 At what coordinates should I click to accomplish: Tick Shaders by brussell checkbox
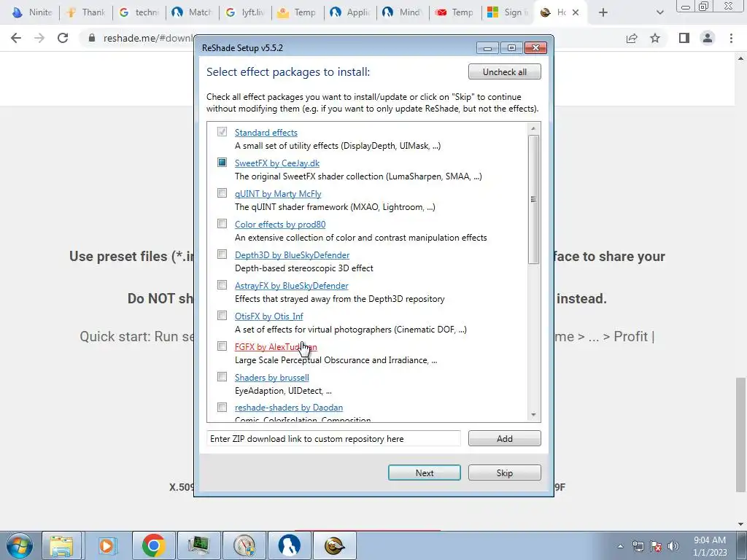(x=222, y=377)
